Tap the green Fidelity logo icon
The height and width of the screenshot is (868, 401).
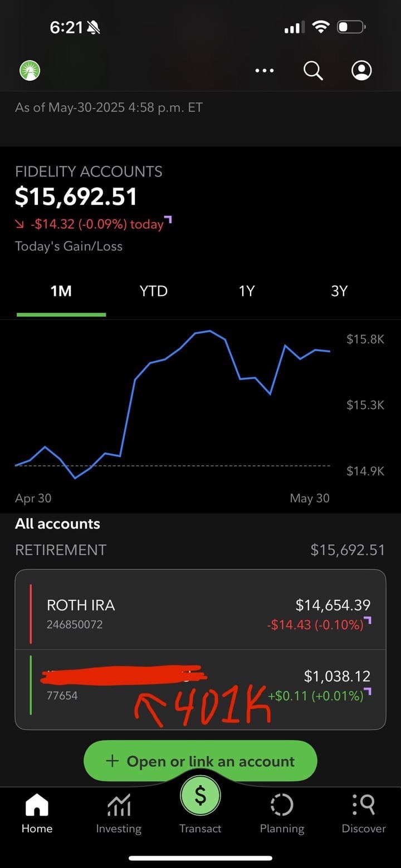pyautogui.click(x=30, y=71)
